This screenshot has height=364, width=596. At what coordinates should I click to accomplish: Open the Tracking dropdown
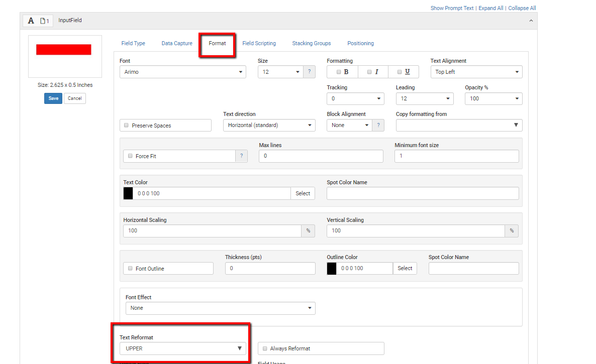pyautogui.click(x=355, y=99)
